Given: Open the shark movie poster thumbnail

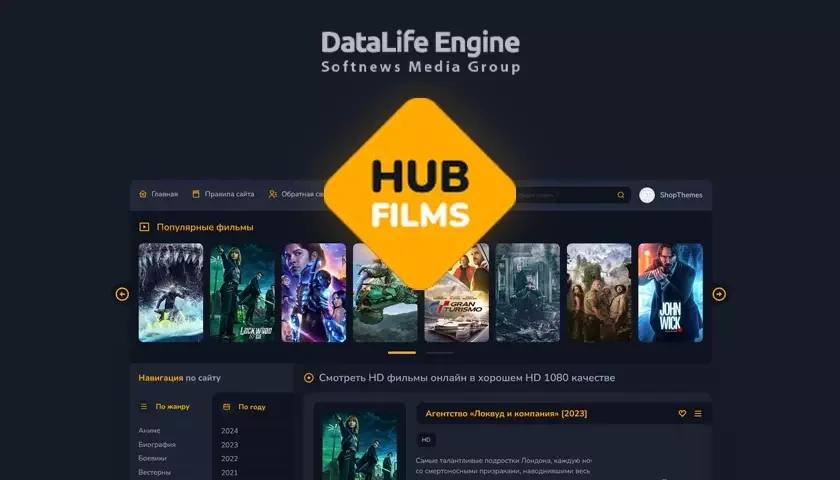Looking at the screenshot, I should tap(171, 292).
